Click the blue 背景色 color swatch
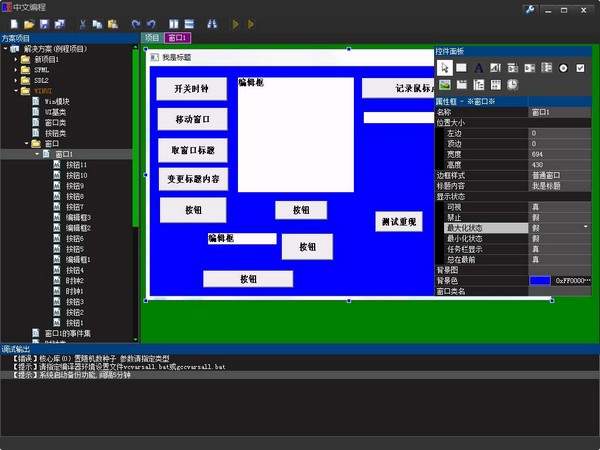 click(x=540, y=281)
